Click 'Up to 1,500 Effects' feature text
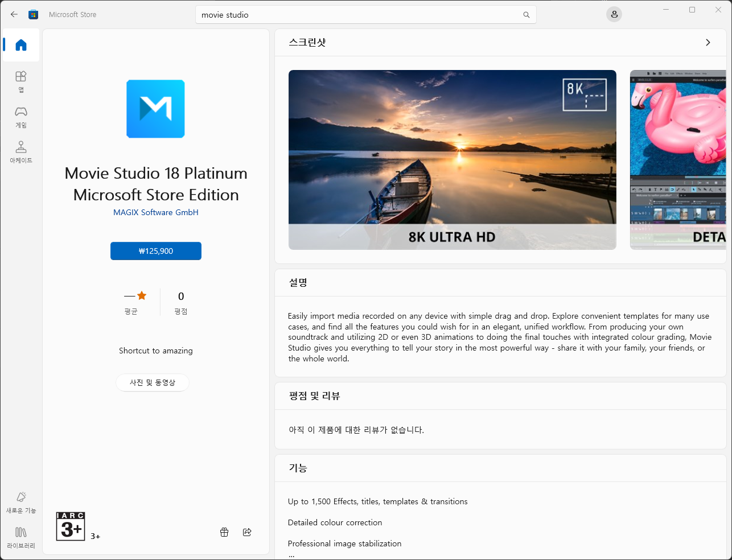The image size is (732, 560). click(x=378, y=501)
